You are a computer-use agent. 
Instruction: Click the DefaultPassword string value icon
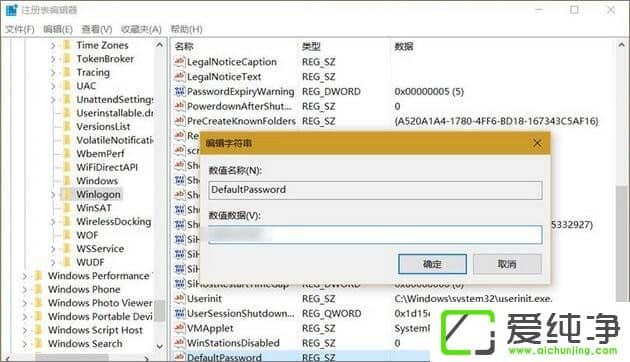(180, 357)
